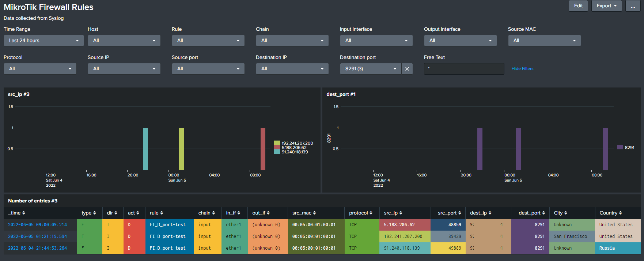Image resolution: width=644 pixels, height=261 pixels.
Task: Toggle 91.240.118.139 series in chart legend
Action: 295,152
